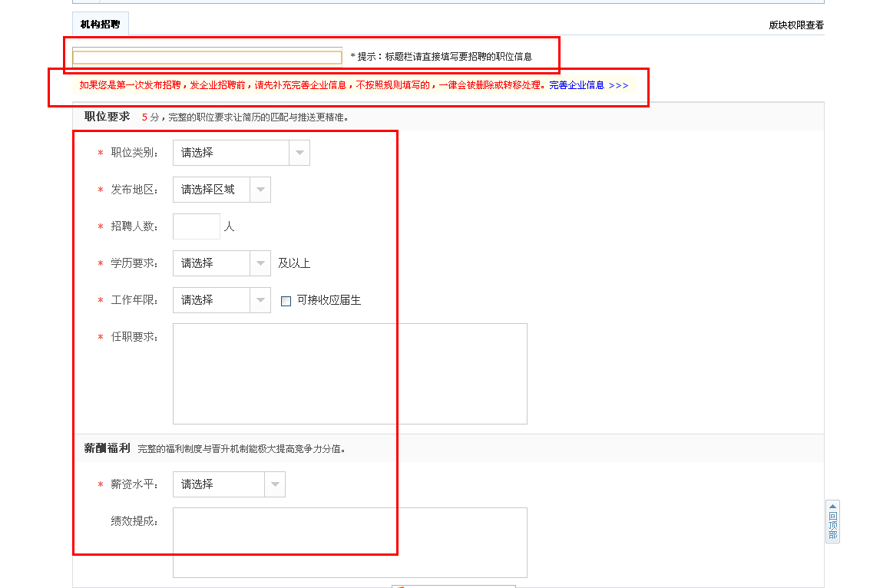Click the 任职要求 field label
Viewport: 870px width, 588px height.
[134, 337]
